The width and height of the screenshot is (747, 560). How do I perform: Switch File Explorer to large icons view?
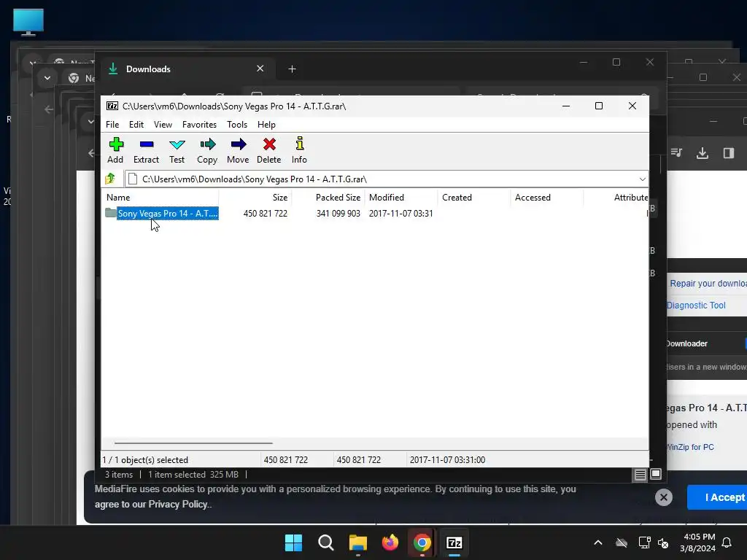click(656, 474)
